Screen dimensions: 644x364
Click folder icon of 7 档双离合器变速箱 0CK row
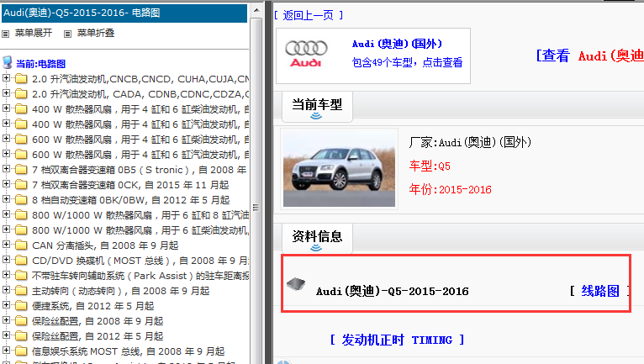pos(21,185)
